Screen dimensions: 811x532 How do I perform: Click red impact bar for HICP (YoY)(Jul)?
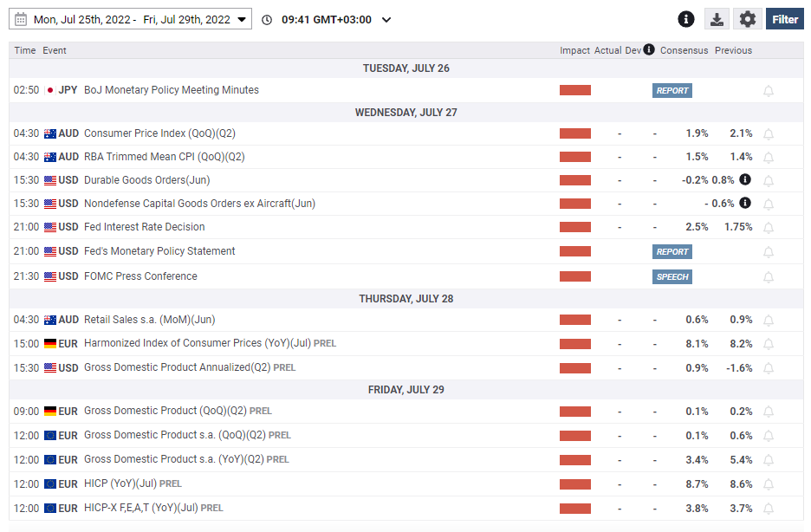tap(575, 484)
